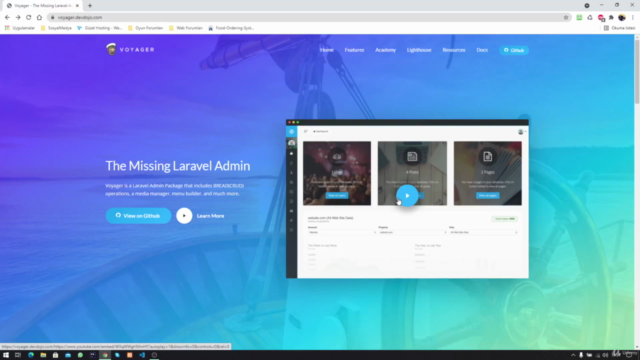This screenshot has height=360, width=640.
Task: Open Visual Studio Code from the taskbar
Action: click(x=142, y=355)
